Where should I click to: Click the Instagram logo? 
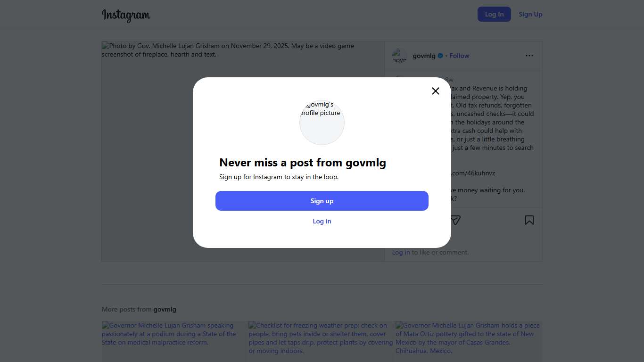tap(126, 15)
